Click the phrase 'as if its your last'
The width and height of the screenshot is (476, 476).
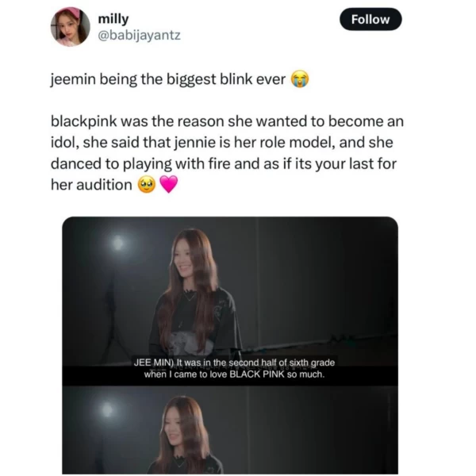(318, 163)
